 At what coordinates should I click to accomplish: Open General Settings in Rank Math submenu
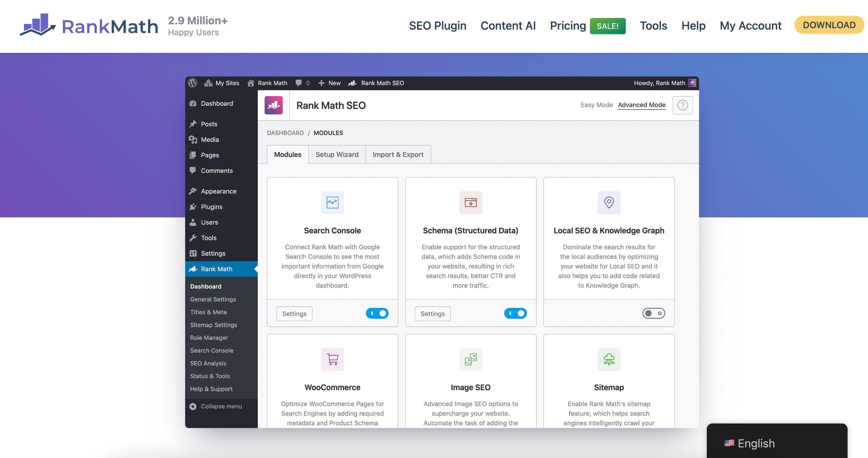coord(213,299)
